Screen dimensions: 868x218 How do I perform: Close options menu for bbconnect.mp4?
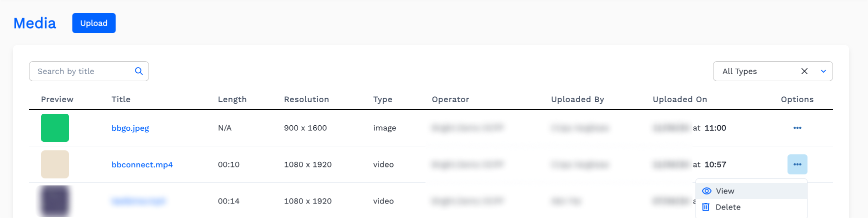pyautogui.click(x=797, y=164)
